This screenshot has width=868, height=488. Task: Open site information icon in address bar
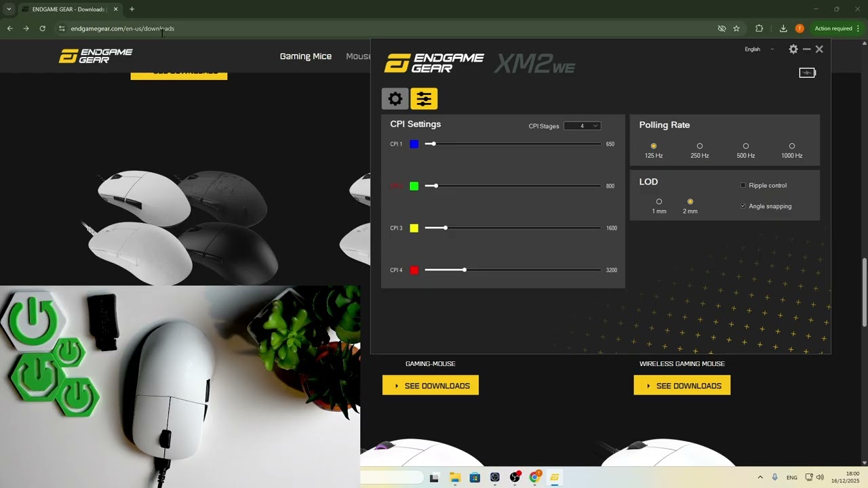[x=62, y=28]
